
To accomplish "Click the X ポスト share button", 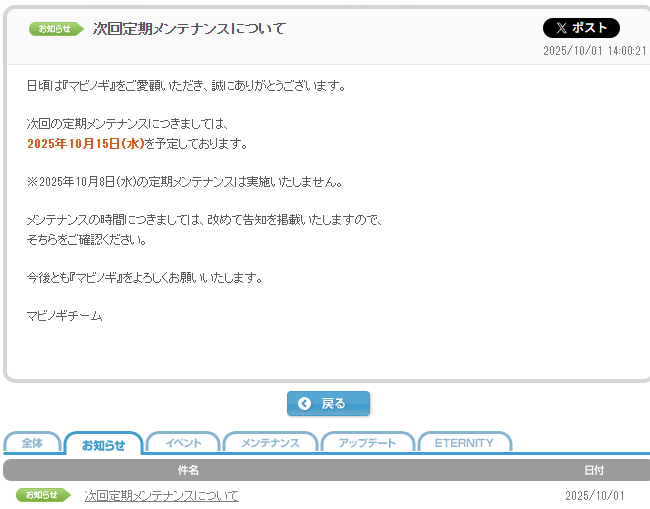I will [581, 28].
